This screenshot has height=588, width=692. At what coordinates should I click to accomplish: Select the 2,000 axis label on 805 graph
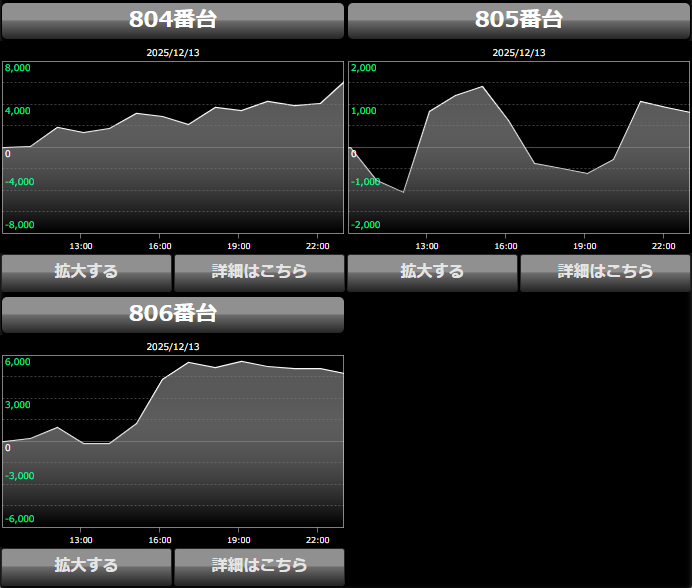coord(364,68)
